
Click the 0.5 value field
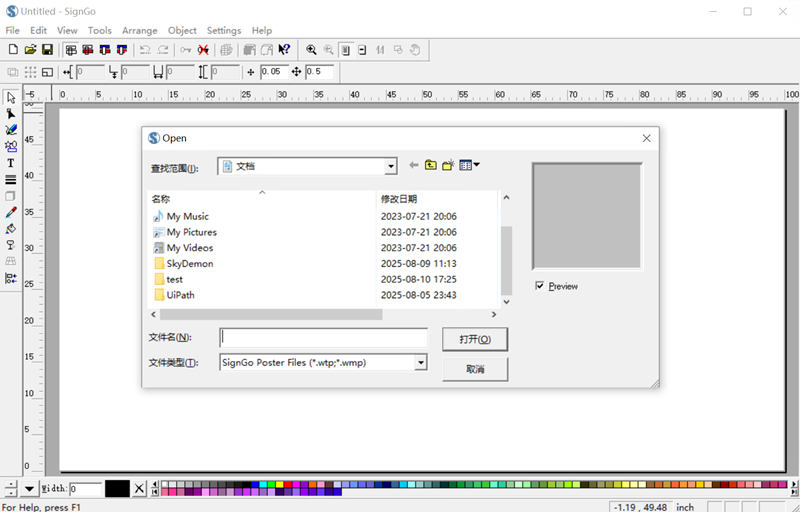(x=319, y=72)
